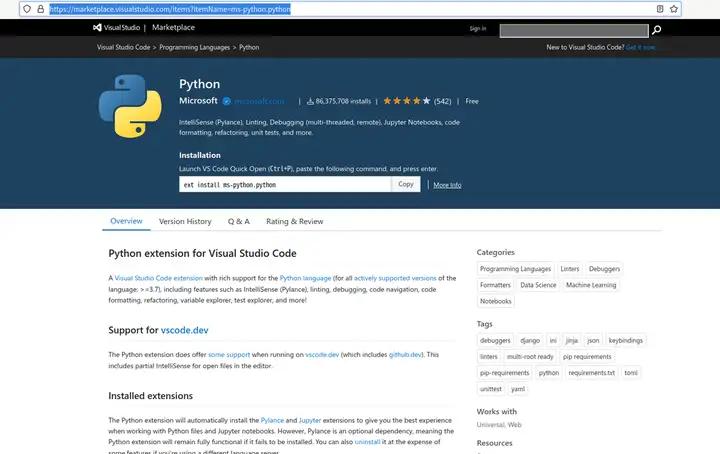Click the verified publisher badge icon
The image size is (720, 454).
pyautogui.click(x=226, y=101)
